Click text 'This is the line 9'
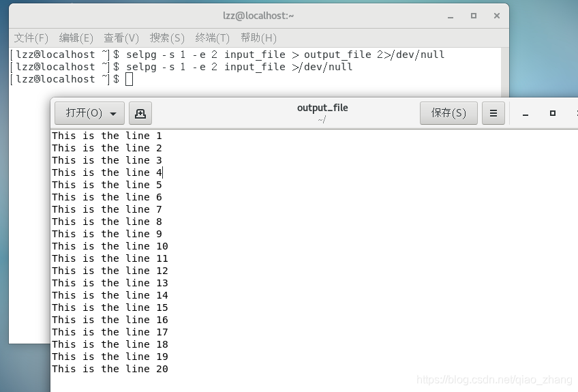 [x=107, y=233]
